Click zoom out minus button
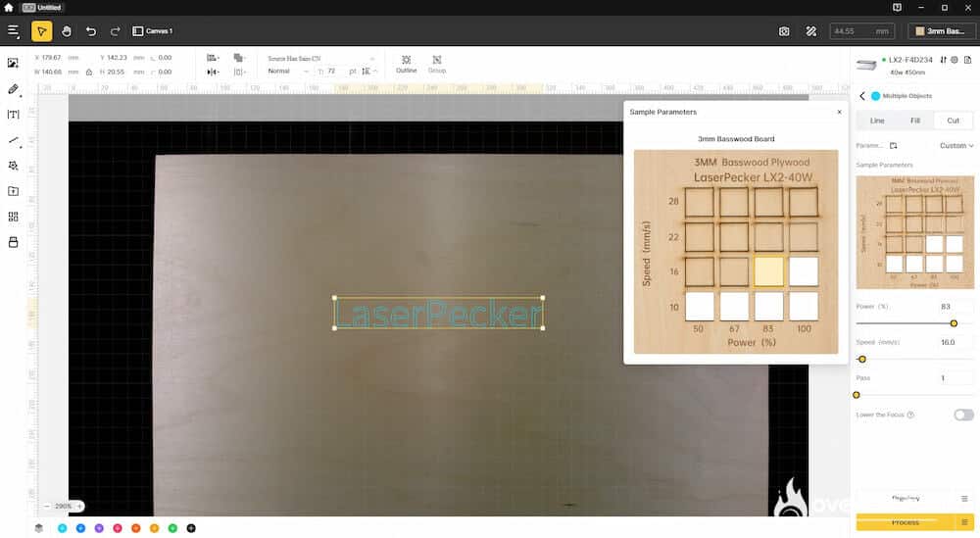980x538 pixels. point(47,506)
